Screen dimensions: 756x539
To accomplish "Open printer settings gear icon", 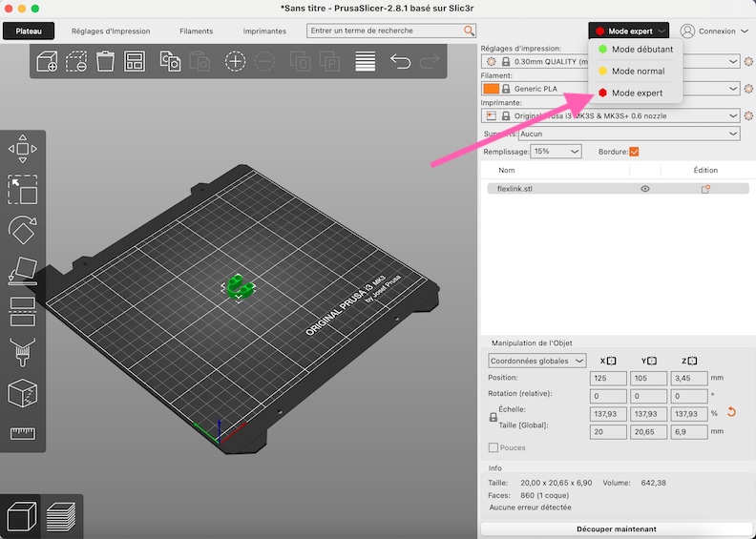I will tap(748, 115).
